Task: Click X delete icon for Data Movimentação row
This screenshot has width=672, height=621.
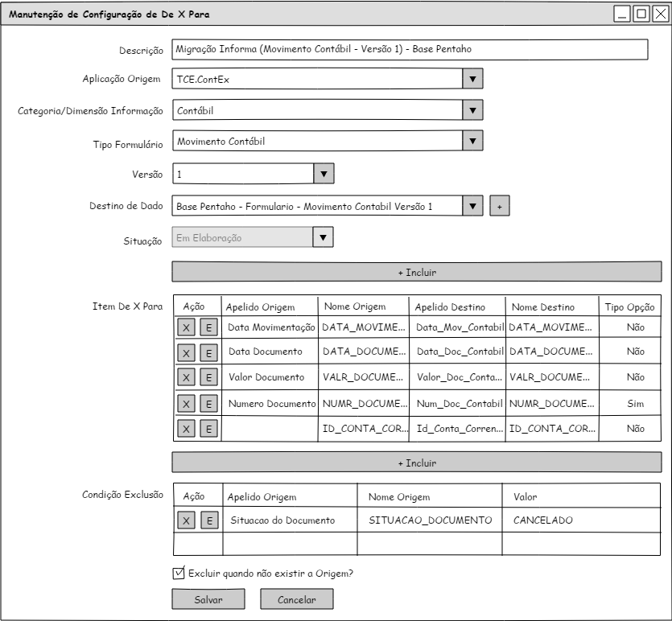Action: 186,327
